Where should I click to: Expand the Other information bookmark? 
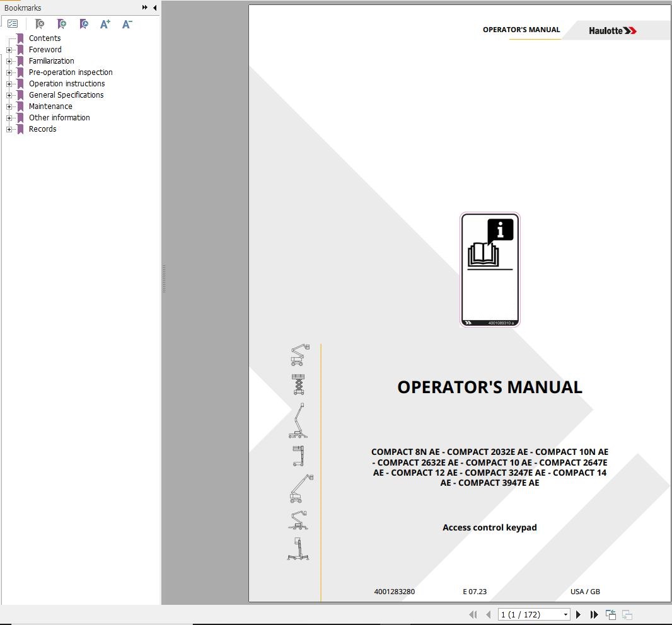pyautogui.click(x=9, y=118)
